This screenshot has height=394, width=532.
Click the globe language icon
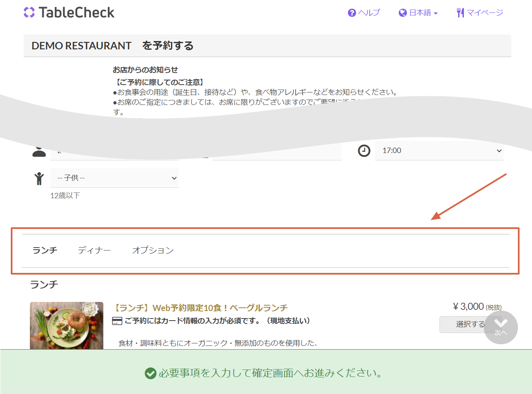pos(402,13)
